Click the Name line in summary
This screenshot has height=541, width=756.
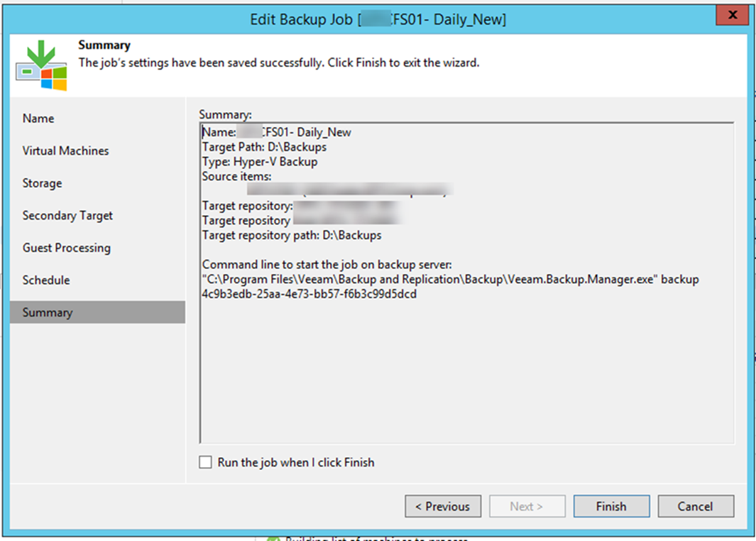pyautogui.click(x=277, y=132)
